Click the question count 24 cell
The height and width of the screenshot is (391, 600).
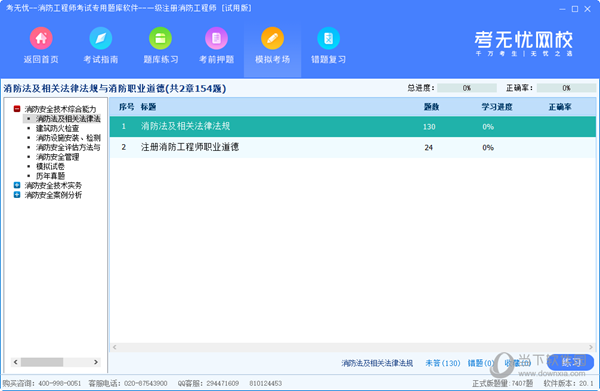click(428, 147)
